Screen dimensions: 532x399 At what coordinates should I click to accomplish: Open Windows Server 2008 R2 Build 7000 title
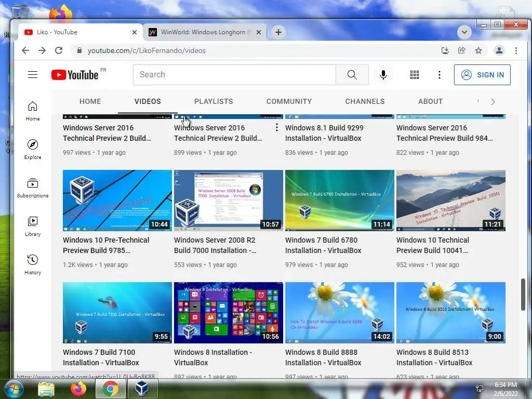coord(215,245)
